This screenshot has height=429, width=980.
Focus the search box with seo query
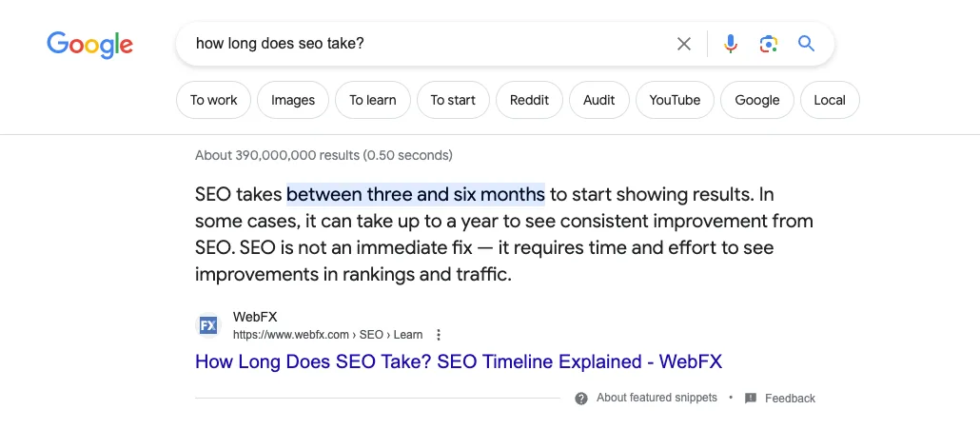pos(425,44)
